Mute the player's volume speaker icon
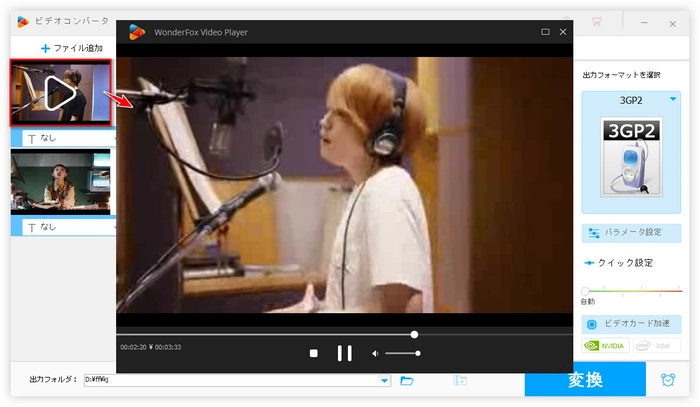 point(375,353)
